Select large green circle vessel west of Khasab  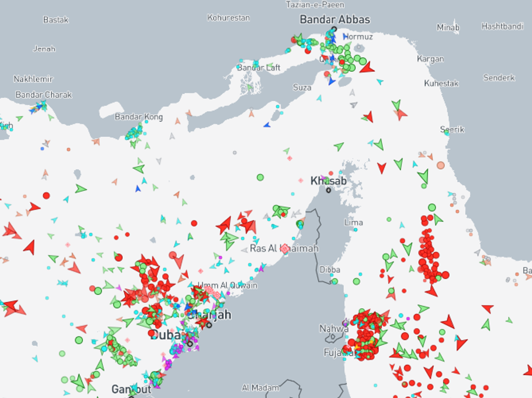(260, 177)
